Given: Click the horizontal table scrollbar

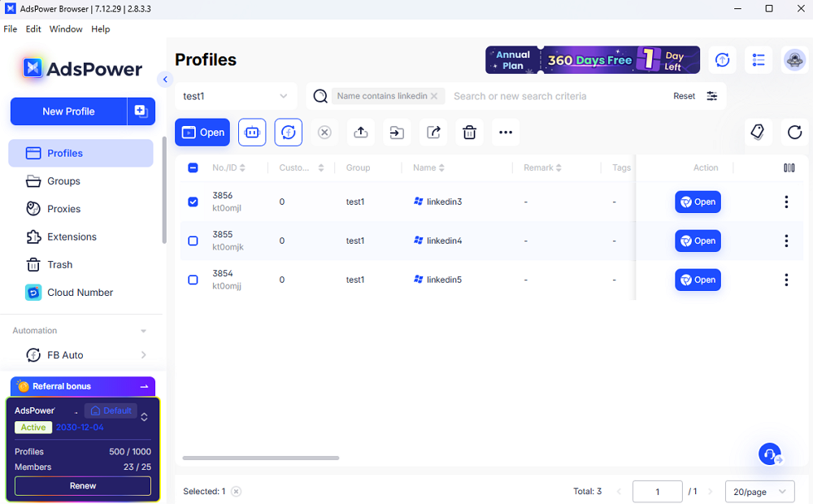Looking at the screenshot, I should pos(261,458).
